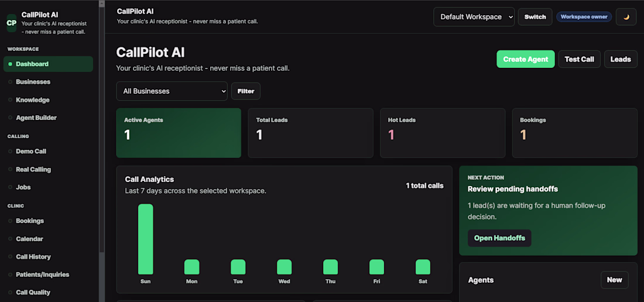The height and width of the screenshot is (302, 644).
Task: Click New in the Agents panel
Action: (614, 280)
